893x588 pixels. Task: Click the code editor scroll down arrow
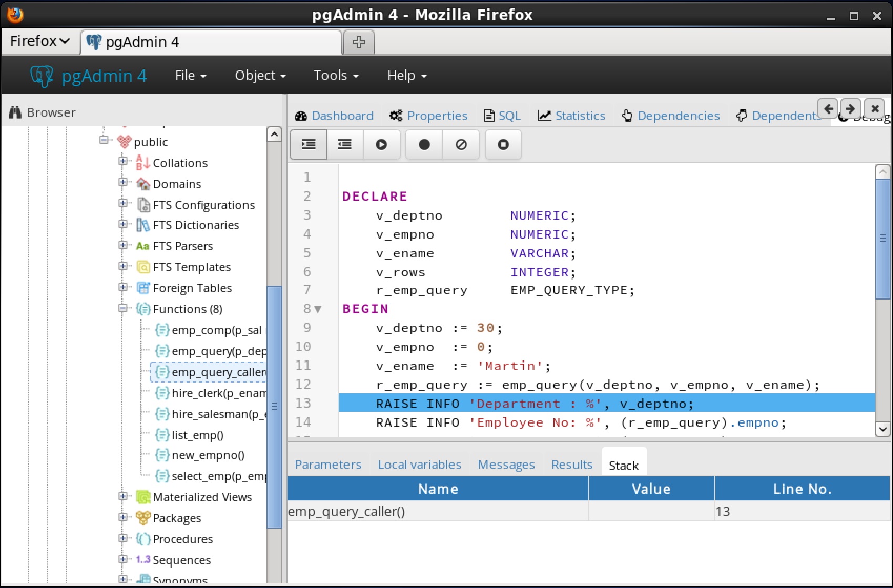click(x=882, y=429)
